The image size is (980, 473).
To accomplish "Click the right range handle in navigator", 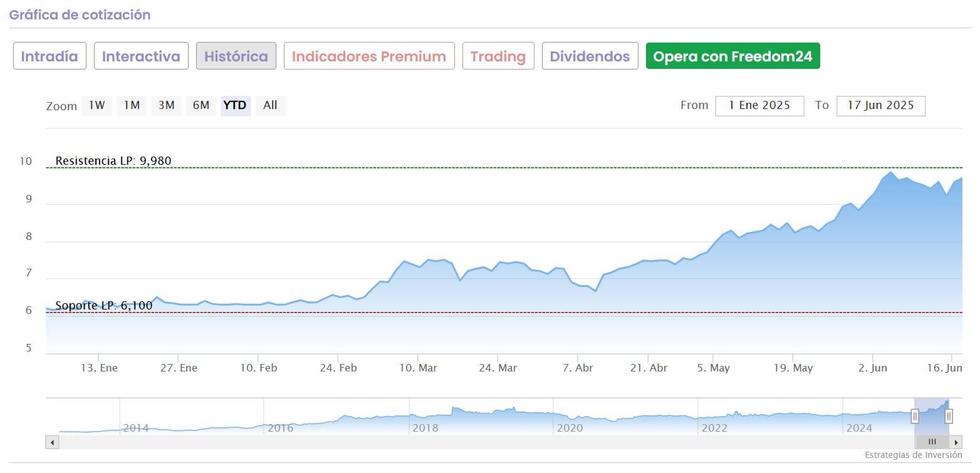I will pyautogui.click(x=949, y=416).
